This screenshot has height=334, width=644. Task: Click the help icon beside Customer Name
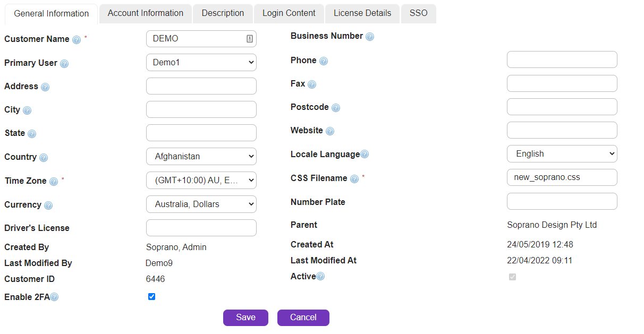click(77, 40)
